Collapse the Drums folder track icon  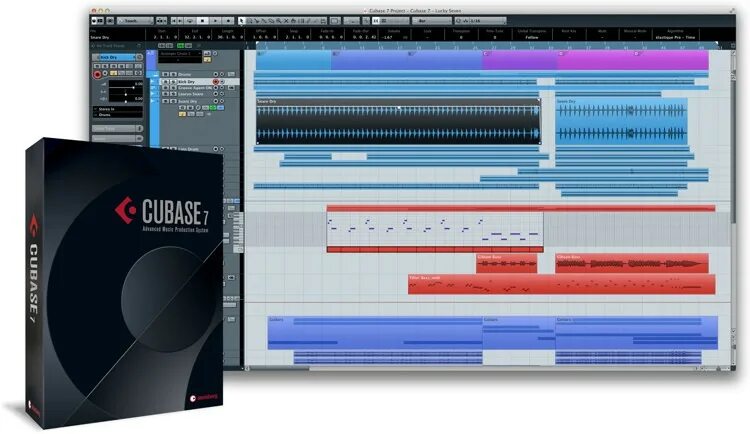point(155,74)
